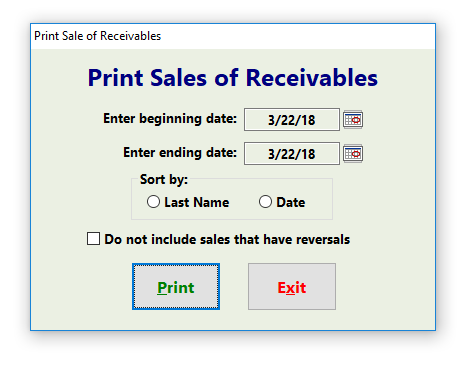This screenshot has height=370, width=471.
Task: Click the empty checkbox square beside "Do not include"
Action: tap(93, 239)
